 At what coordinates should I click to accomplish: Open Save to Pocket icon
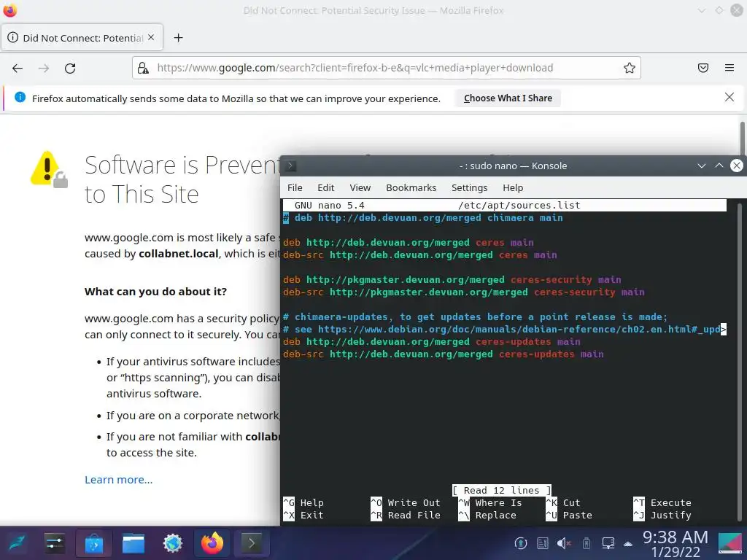(x=703, y=68)
